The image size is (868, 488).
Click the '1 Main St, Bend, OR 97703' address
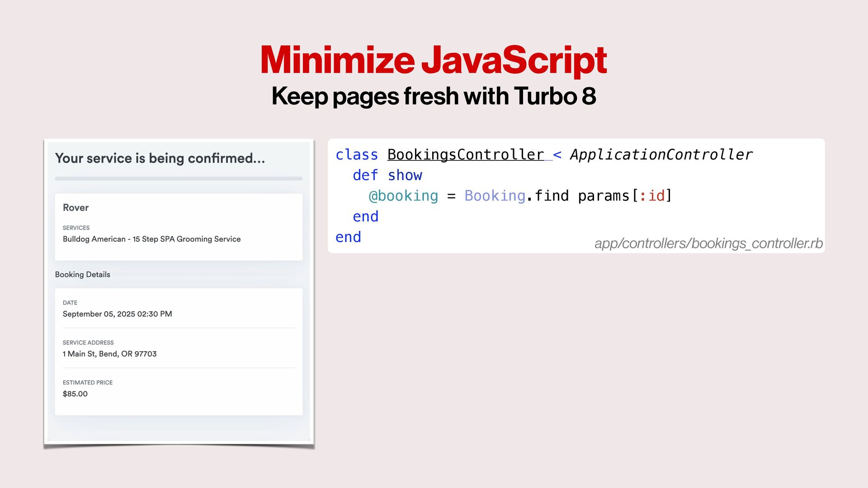point(109,354)
